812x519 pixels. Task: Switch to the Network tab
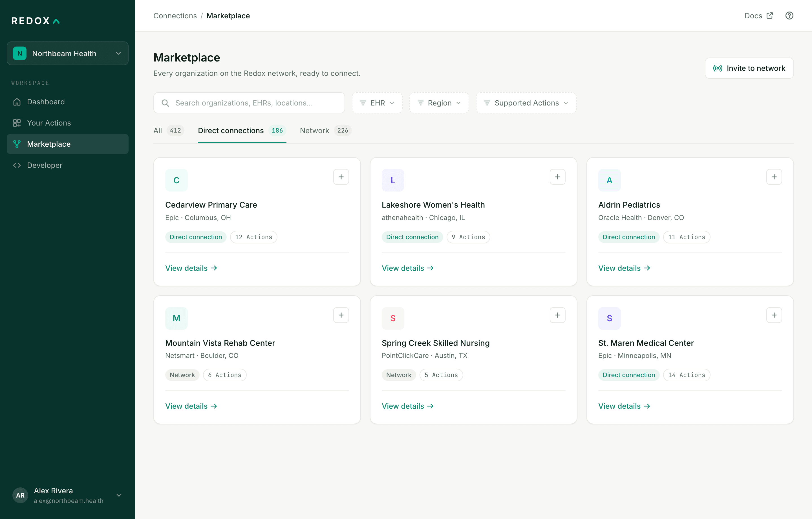click(x=325, y=131)
